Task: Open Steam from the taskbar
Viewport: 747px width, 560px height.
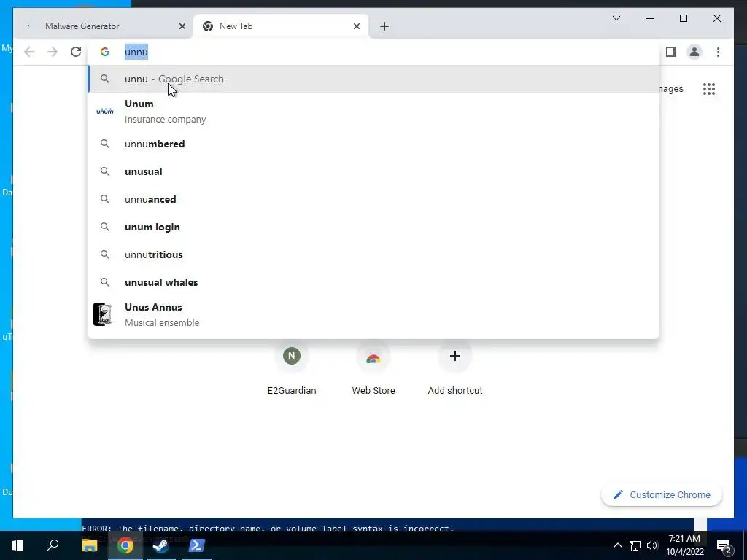Action: (160, 545)
